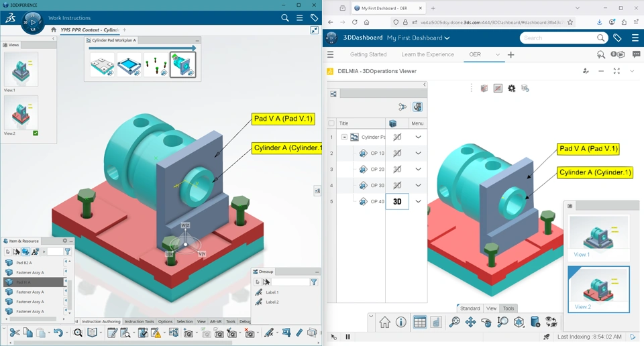644x346 pixels.
Task: Open the menu chevron for Cylinder Pad row
Action: (418, 137)
